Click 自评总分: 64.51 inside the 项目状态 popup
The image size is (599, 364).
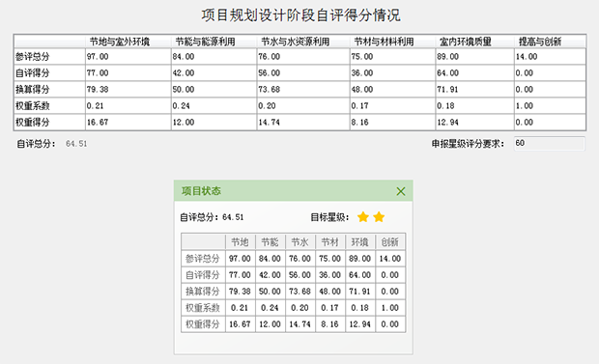(212, 217)
